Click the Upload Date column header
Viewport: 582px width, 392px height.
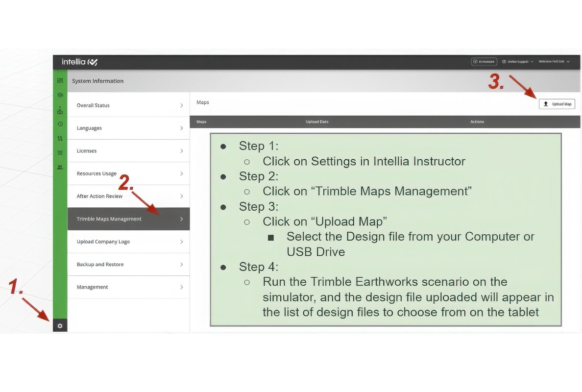coord(317,122)
